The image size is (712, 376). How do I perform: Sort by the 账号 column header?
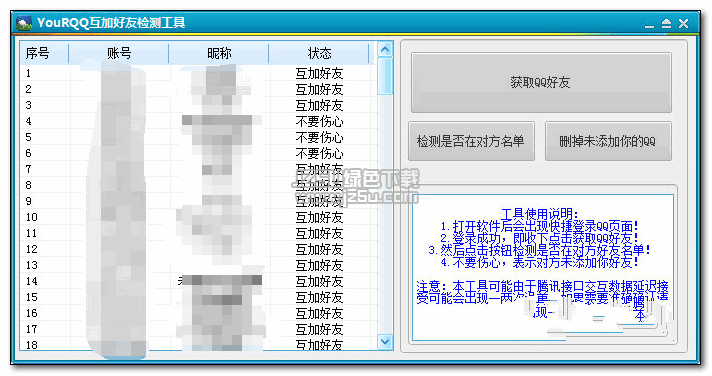pos(119,54)
